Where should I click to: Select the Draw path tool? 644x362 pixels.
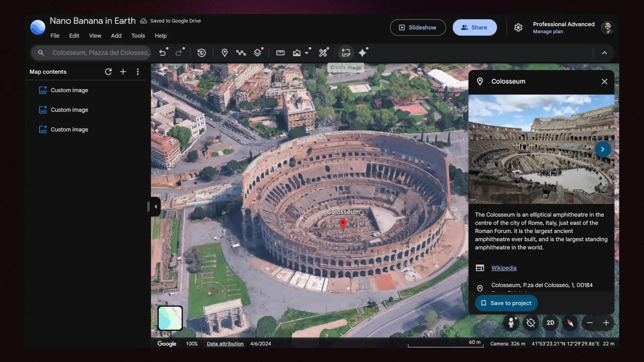pos(241,53)
